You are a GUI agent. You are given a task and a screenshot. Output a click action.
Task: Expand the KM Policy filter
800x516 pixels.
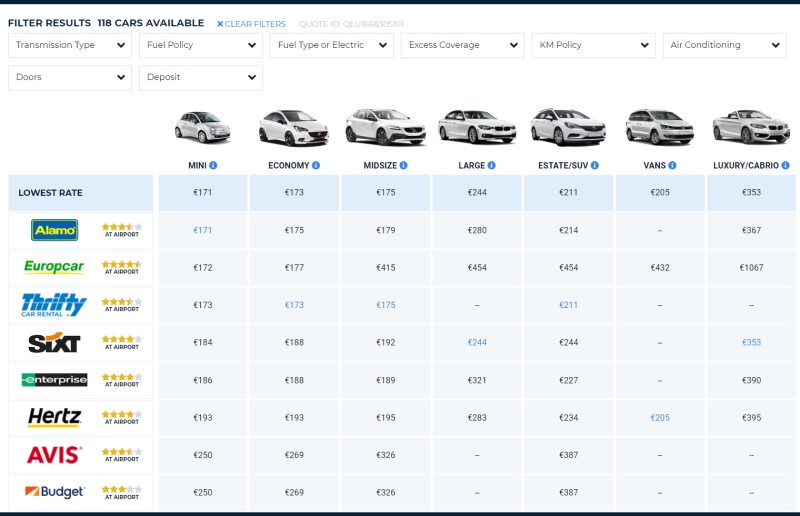(593, 45)
